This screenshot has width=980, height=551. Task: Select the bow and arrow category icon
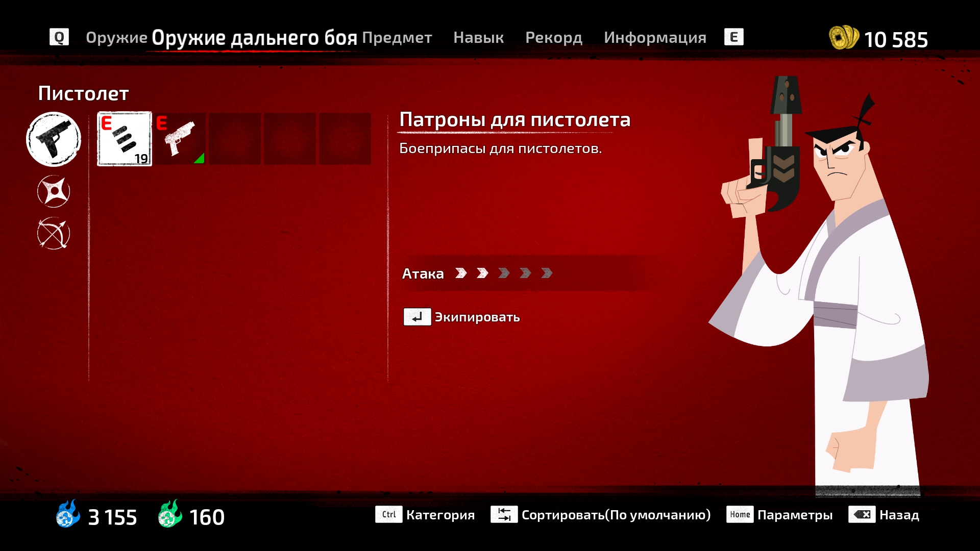coord(54,234)
